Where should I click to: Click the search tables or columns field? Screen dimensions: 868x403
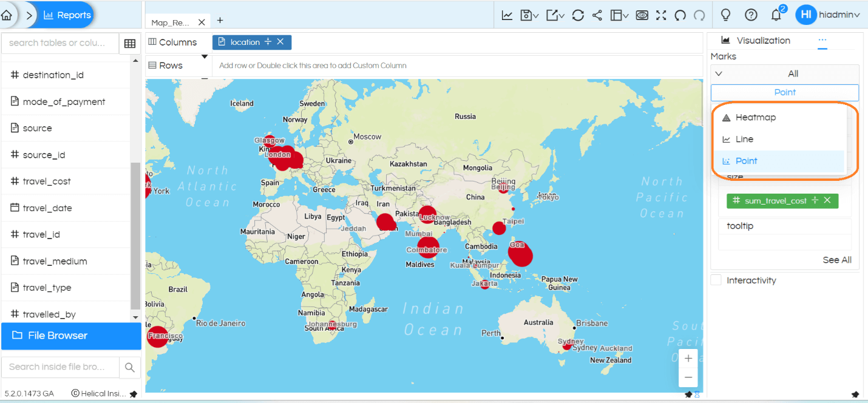point(59,43)
